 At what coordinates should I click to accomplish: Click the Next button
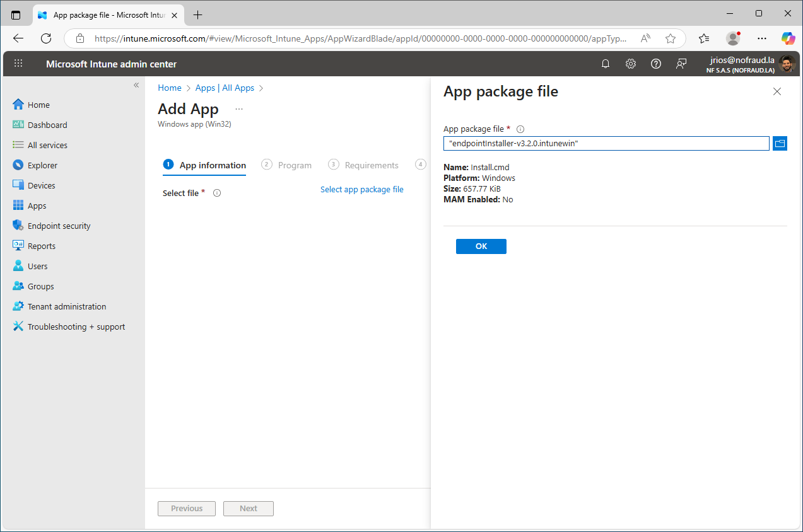[249, 509]
